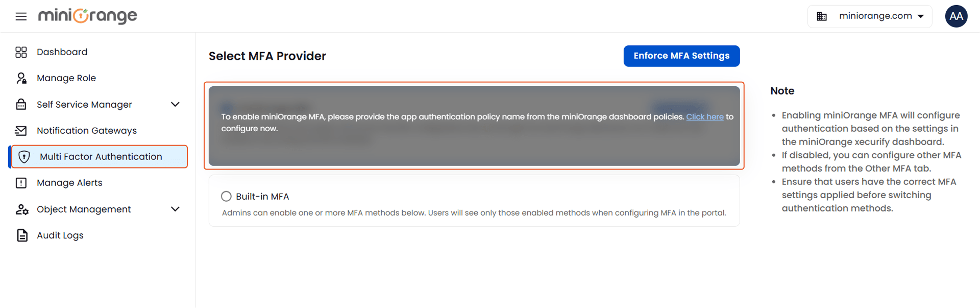Viewport: 980px width, 308px height.
Task: Click the Self Service Manager lock icon
Action: [21, 104]
